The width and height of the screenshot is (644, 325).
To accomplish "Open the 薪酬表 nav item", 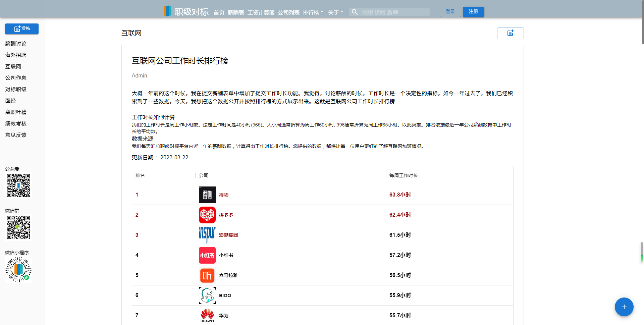I will (236, 12).
